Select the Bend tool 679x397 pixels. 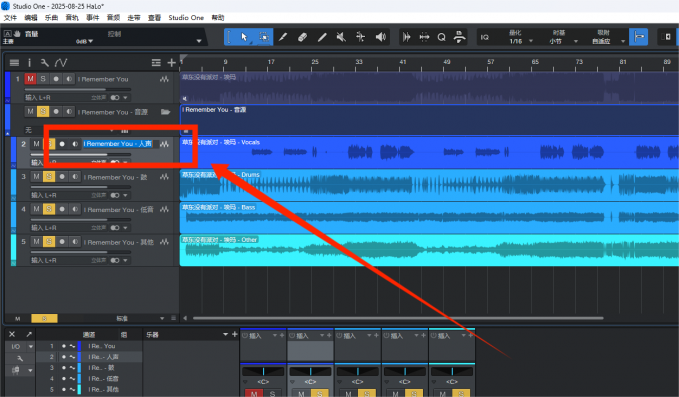(x=360, y=37)
